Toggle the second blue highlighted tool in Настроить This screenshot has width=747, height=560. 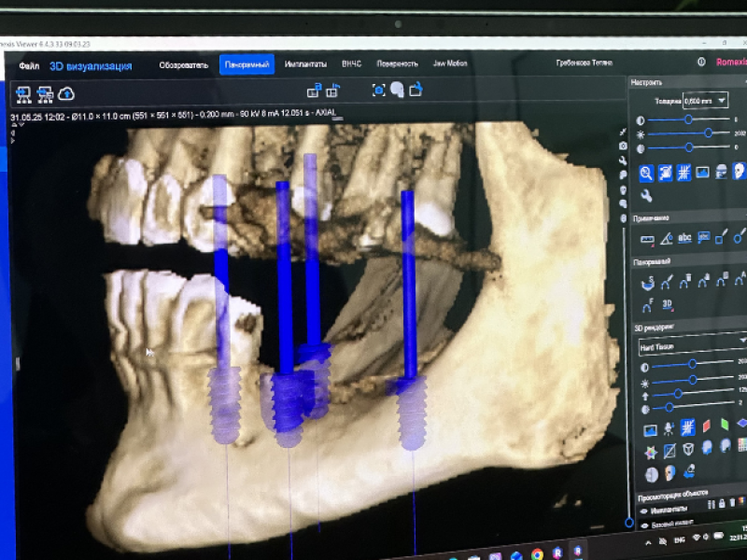[x=665, y=173]
